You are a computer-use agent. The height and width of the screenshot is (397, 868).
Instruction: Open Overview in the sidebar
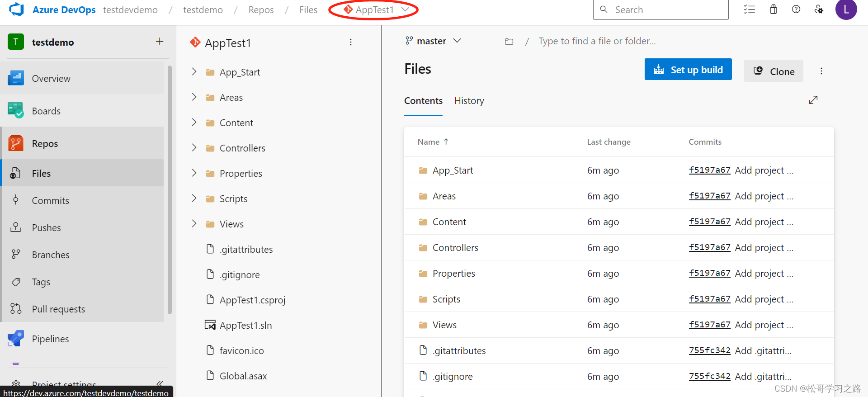(x=83, y=78)
